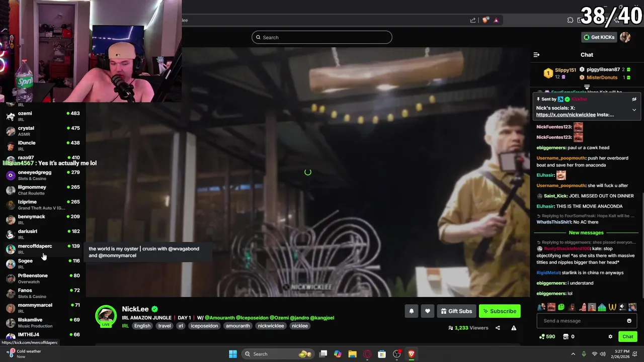This screenshot has height=362, width=644.
Task: Open the 590 channel points balance
Action: click(547, 337)
